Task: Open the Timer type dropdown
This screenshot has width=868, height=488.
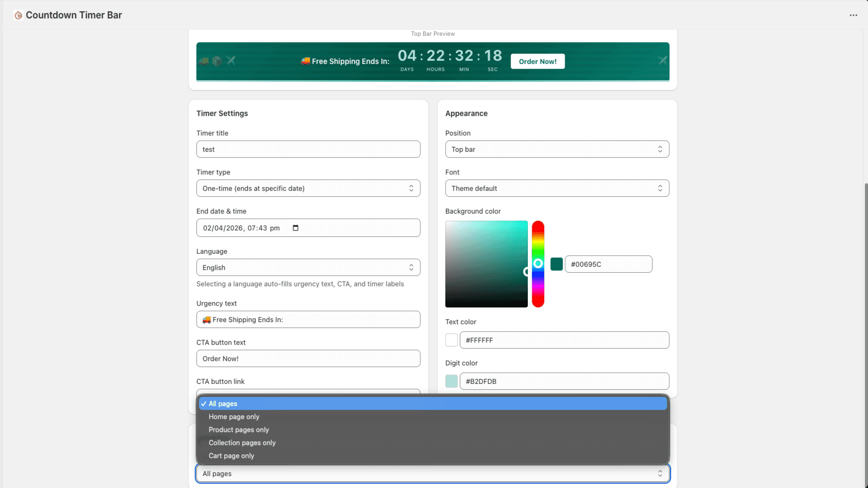Action: pos(308,188)
